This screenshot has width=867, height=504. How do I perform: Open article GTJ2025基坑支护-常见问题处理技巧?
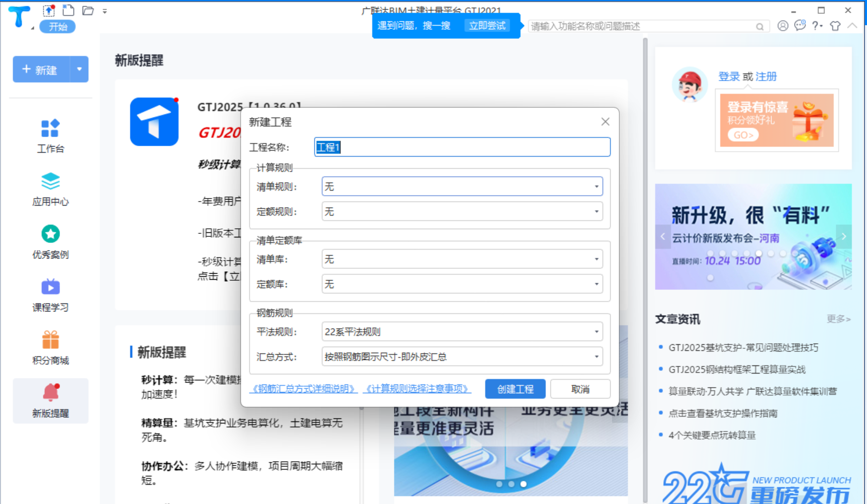743,347
